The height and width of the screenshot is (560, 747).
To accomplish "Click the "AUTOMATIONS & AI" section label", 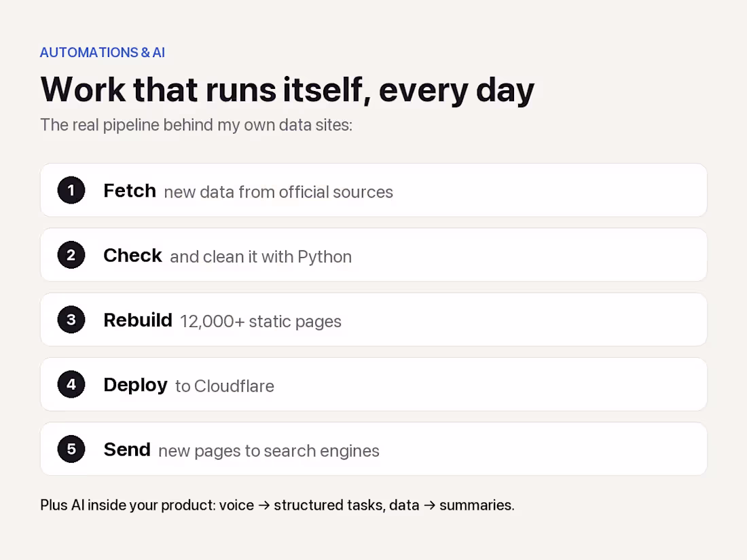I will tap(103, 52).
